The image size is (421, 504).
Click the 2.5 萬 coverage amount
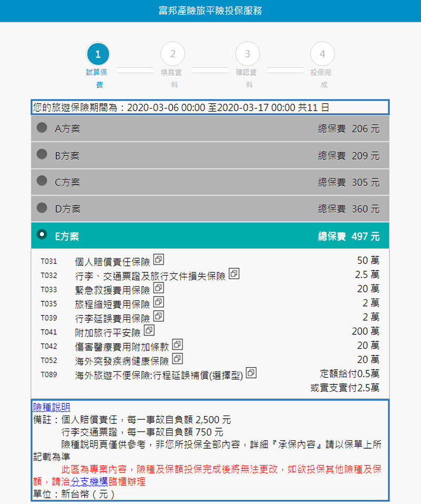367,274
